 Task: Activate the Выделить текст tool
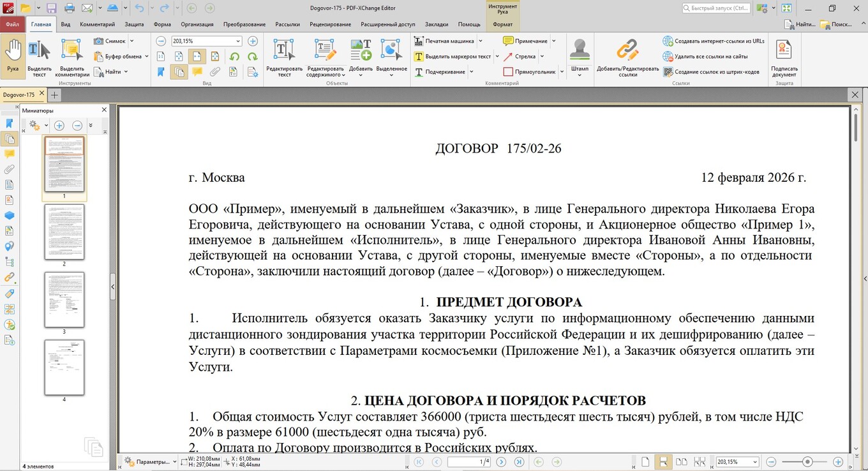(x=40, y=58)
